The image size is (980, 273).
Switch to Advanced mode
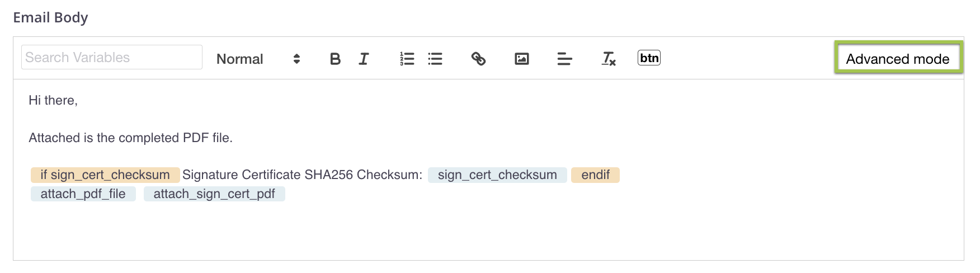[897, 59]
